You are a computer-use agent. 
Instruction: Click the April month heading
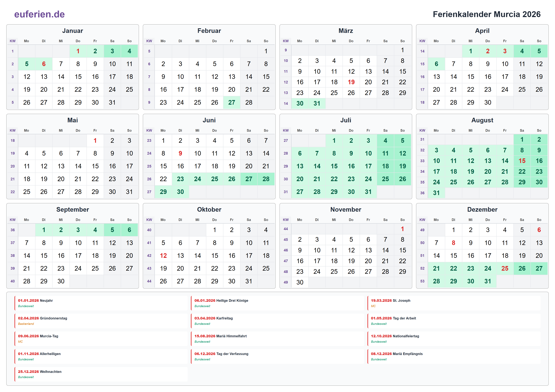pyautogui.click(x=482, y=31)
